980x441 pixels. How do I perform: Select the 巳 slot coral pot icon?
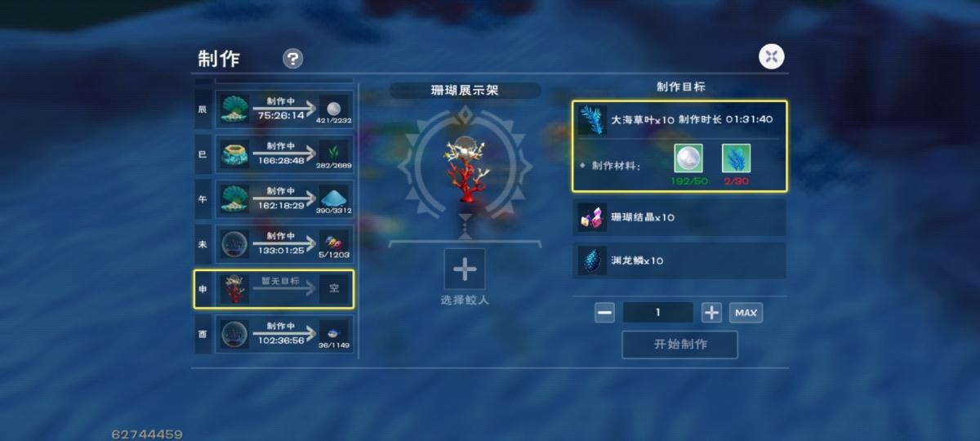pyautogui.click(x=234, y=154)
